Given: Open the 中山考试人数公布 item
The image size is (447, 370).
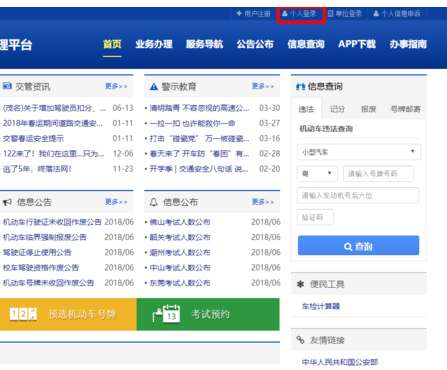Looking at the screenshot, I should [180, 268].
